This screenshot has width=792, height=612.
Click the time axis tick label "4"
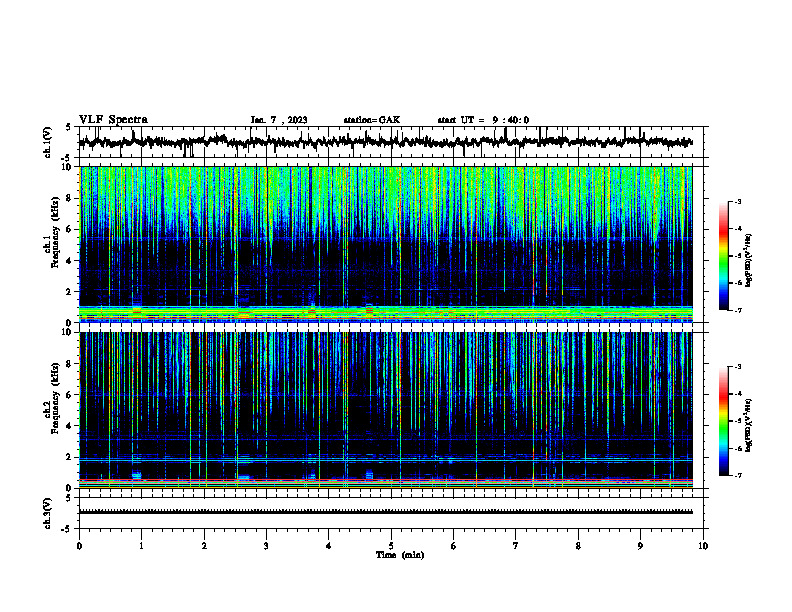coord(329,546)
